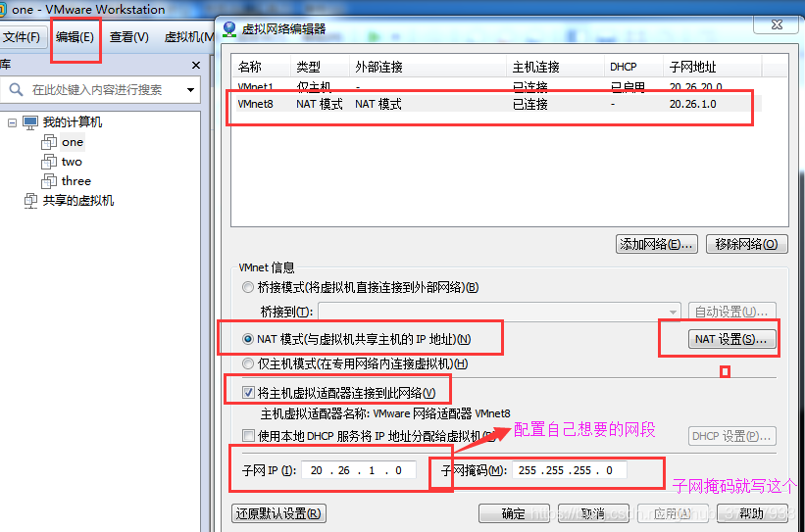
Task: Sort by the DHCP column header
Action: (x=633, y=67)
